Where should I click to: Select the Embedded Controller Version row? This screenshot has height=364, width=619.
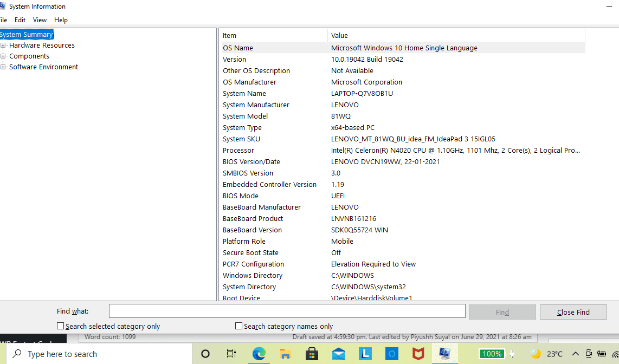pos(403,185)
